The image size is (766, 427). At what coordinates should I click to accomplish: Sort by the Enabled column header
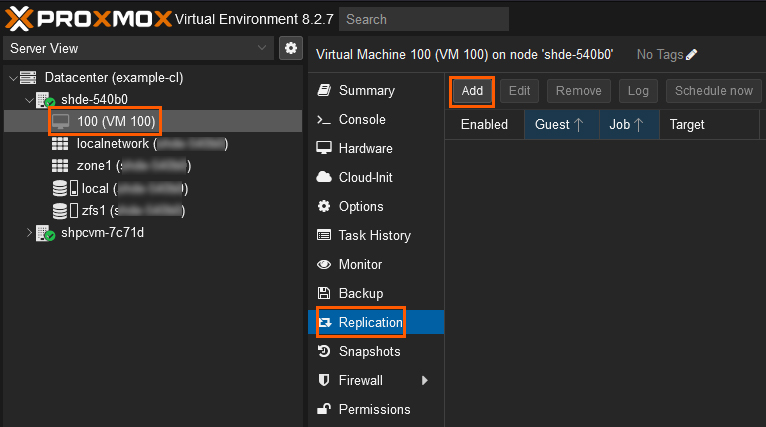[485, 125]
